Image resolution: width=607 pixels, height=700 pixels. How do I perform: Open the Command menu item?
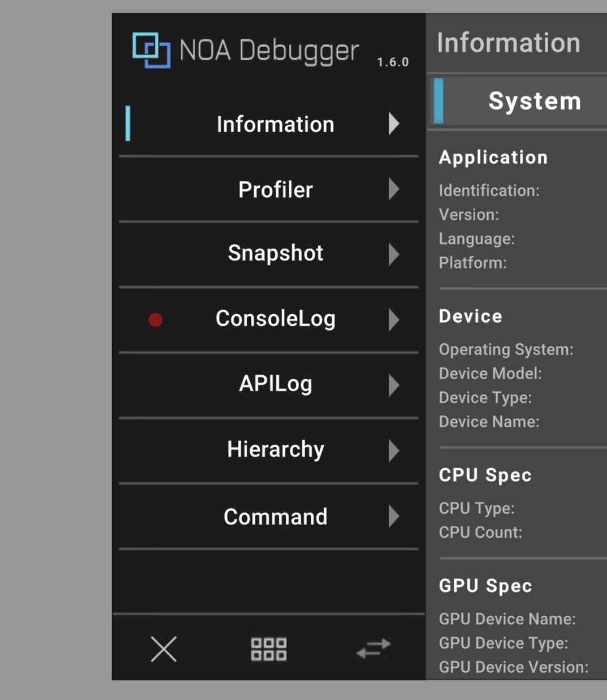click(268, 516)
